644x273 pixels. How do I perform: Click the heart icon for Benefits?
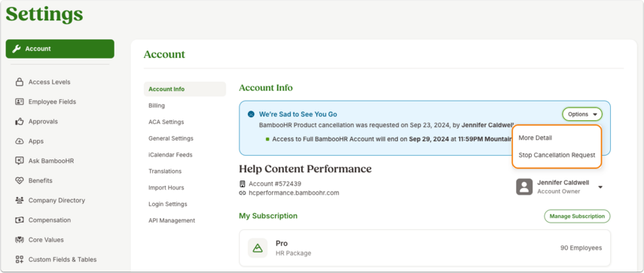coord(20,180)
